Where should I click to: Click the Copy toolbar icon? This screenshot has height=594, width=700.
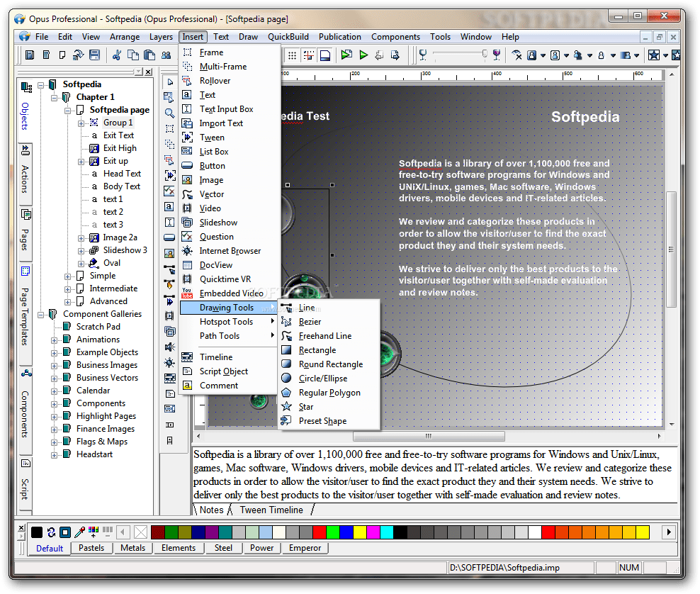click(x=133, y=54)
